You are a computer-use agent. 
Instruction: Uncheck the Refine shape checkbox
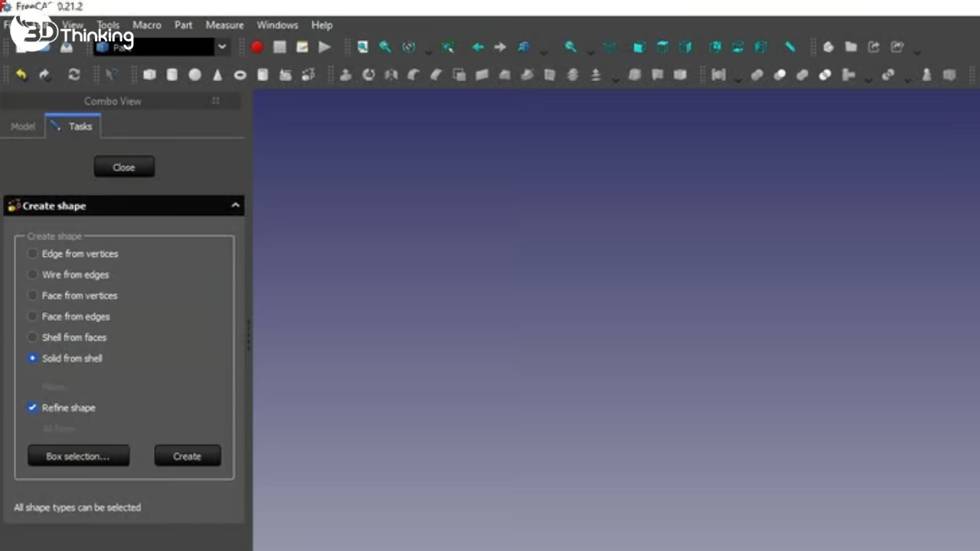pyautogui.click(x=32, y=408)
